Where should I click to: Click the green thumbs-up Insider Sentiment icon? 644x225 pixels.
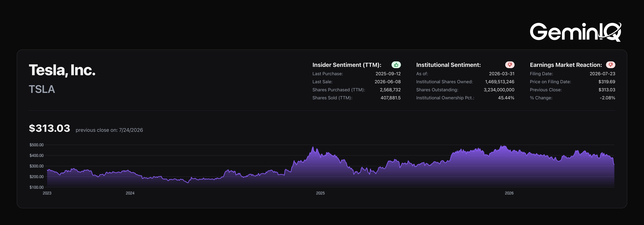click(396, 65)
